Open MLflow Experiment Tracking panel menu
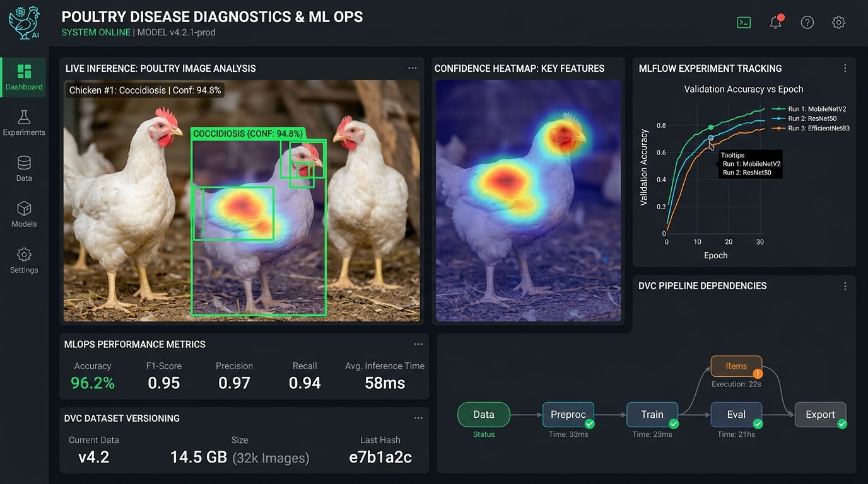The image size is (868, 484). point(845,68)
